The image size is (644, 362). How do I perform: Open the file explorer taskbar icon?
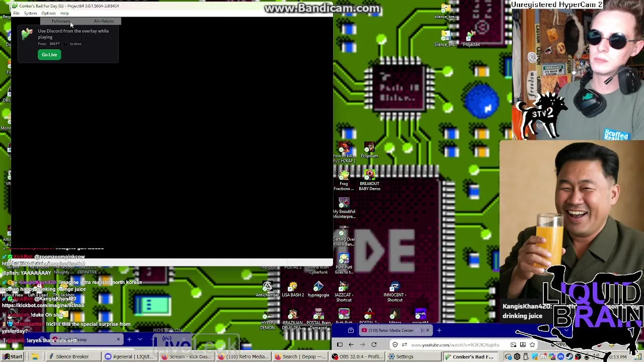pyautogui.click(x=35, y=356)
